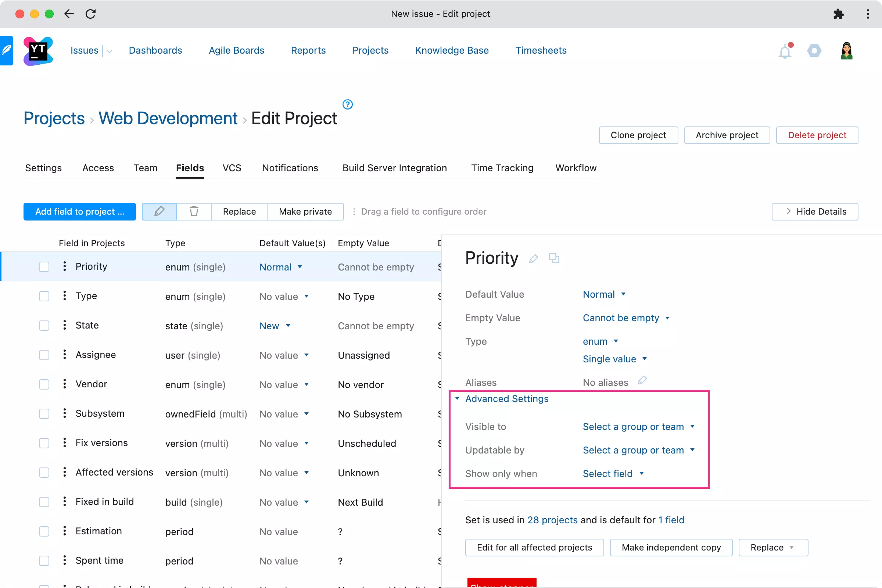Grab the drag handle of Type row

(x=65, y=296)
